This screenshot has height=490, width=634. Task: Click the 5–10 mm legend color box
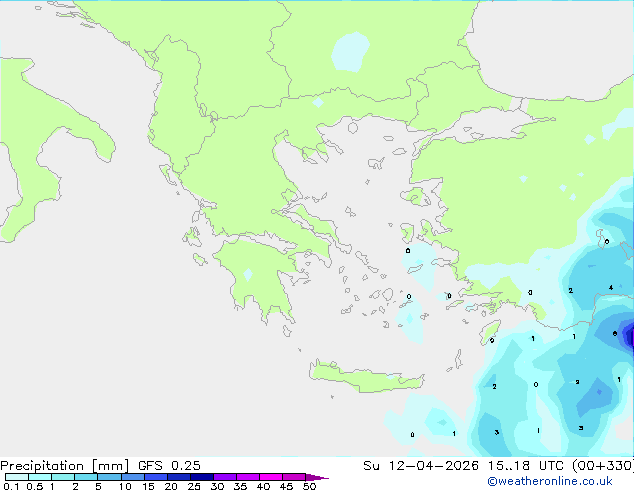[x=109, y=477]
